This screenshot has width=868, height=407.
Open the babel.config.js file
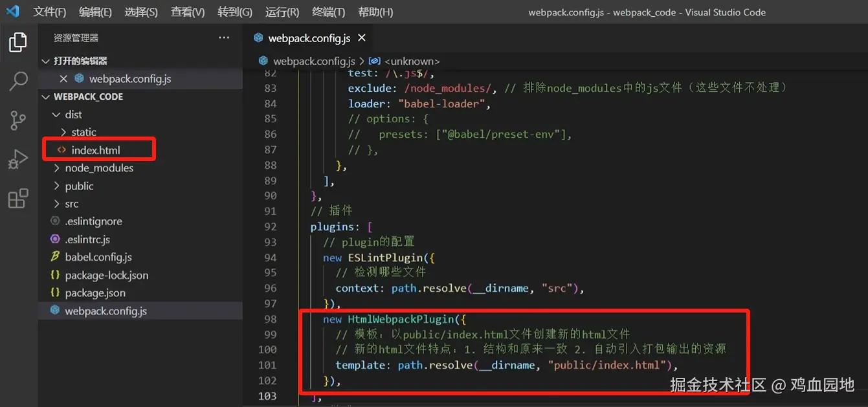pyautogui.click(x=98, y=258)
